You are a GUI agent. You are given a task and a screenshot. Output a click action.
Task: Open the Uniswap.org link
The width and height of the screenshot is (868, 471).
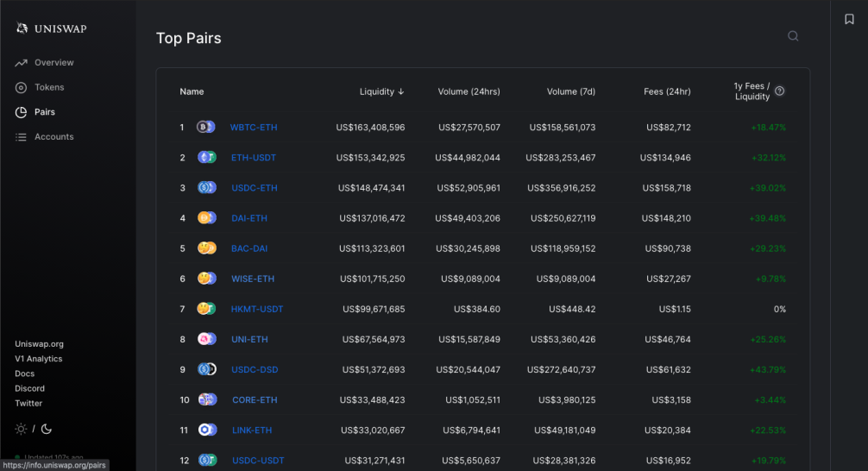[x=40, y=343]
